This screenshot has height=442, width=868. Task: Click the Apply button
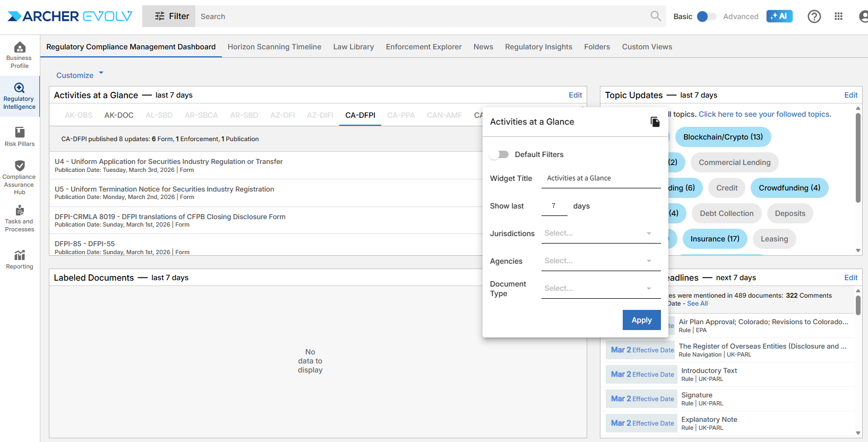641,320
